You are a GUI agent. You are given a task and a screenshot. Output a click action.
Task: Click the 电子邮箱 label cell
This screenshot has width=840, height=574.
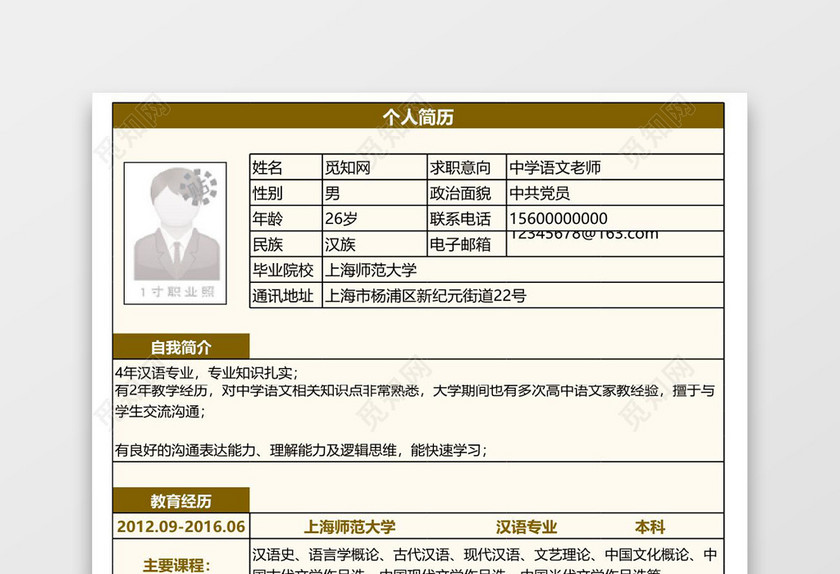pos(466,244)
